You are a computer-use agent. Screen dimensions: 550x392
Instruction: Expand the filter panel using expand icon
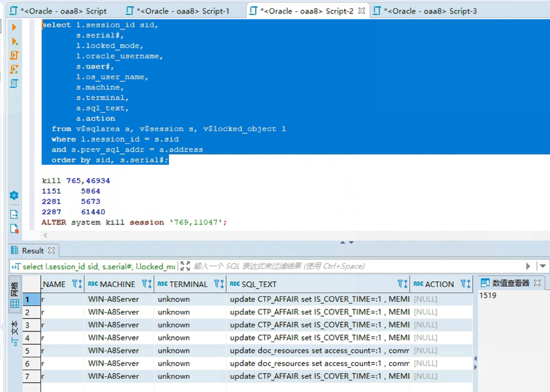point(185,266)
